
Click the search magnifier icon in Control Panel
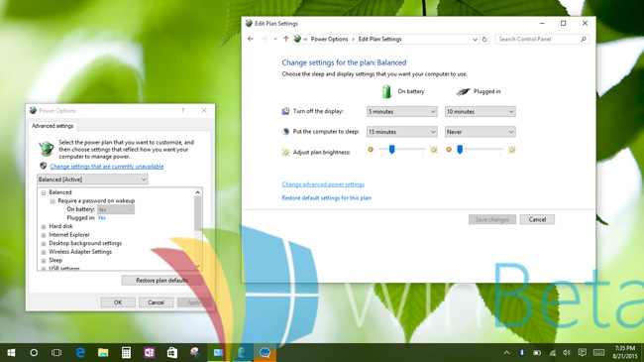pos(584,39)
